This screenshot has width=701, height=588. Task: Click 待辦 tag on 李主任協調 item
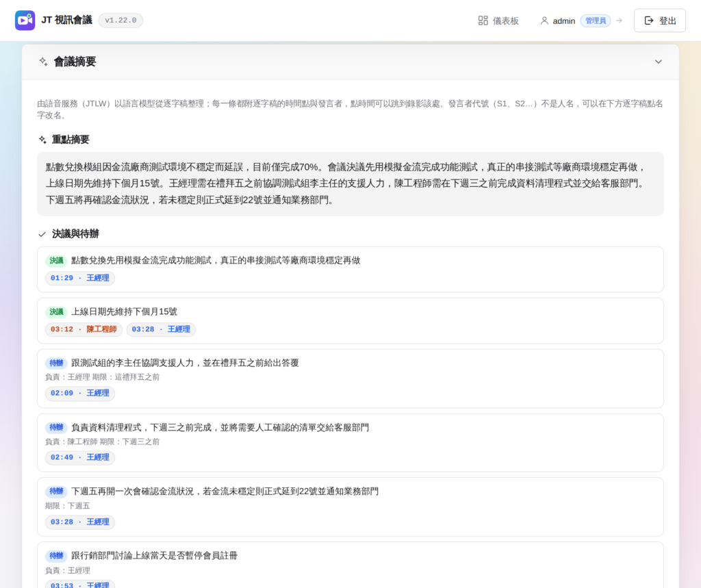pyautogui.click(x=56, y=363)
